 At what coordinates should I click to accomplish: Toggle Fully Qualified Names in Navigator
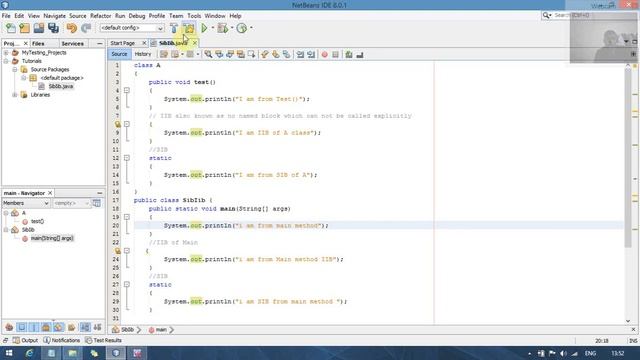coord(71,327)
